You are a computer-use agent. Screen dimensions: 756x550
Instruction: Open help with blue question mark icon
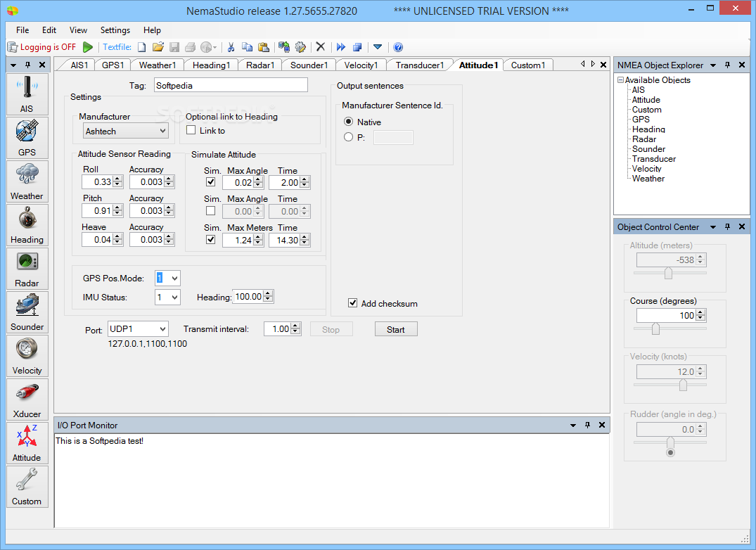398,46
